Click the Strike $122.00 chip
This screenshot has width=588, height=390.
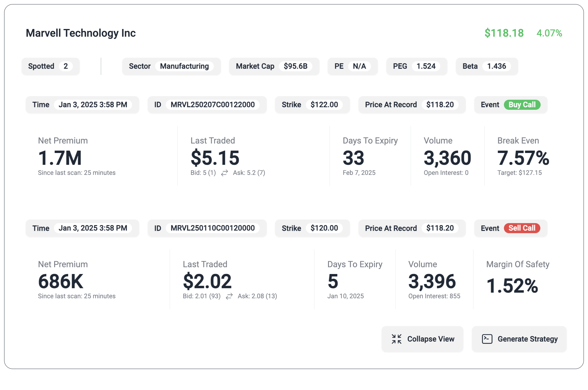pyautogui.click(x=312, y=105)
